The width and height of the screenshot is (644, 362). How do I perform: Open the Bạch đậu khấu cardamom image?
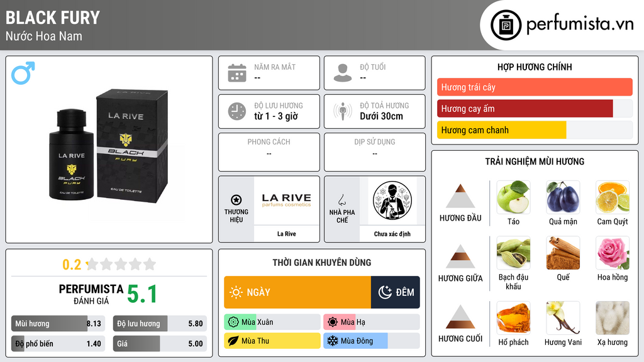[x=513, y=253]
